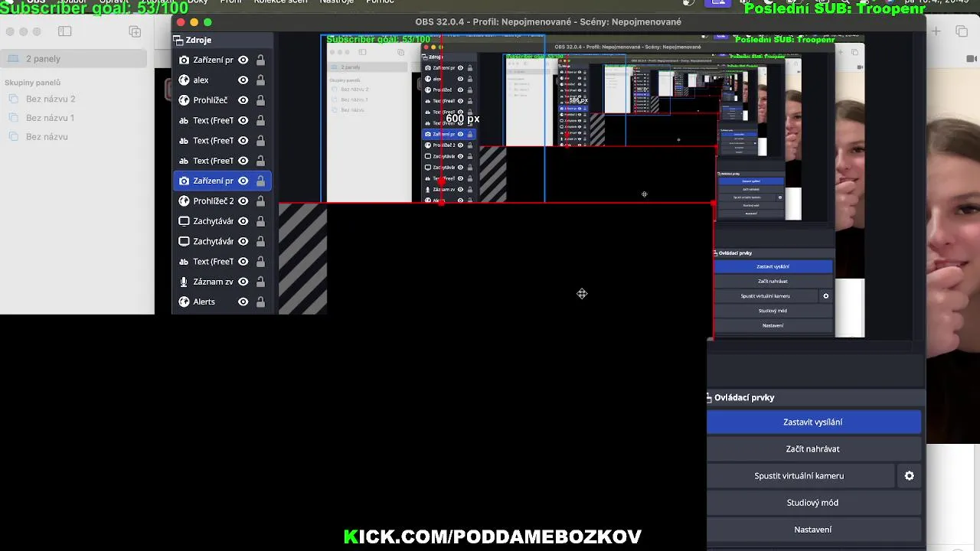The image size is (980, 551).
Task: Click the Ovládací prvky dock title
Action: pyautogui.click(x=744, y=398)
